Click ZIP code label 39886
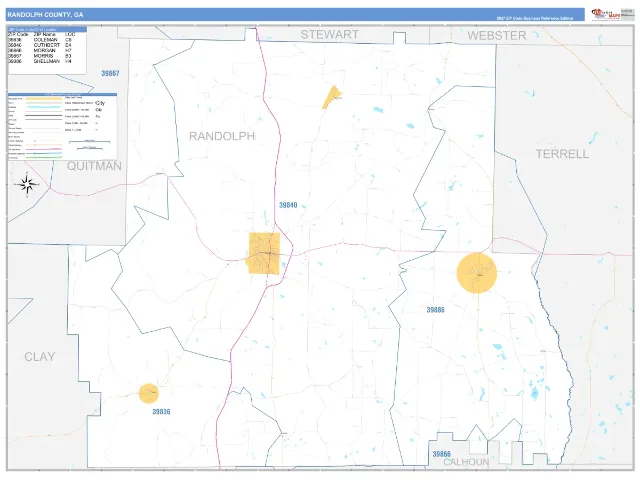 click(436, 310)
